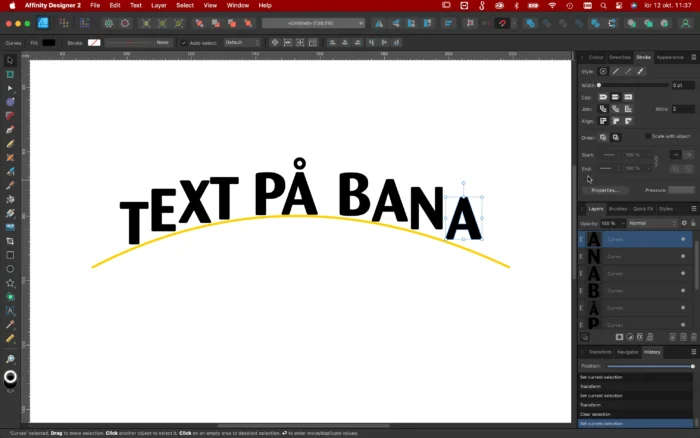The width and height of the screenshot is (700, 438).
Task: Toggle the layer lock icon
Action: coord(693,223)
